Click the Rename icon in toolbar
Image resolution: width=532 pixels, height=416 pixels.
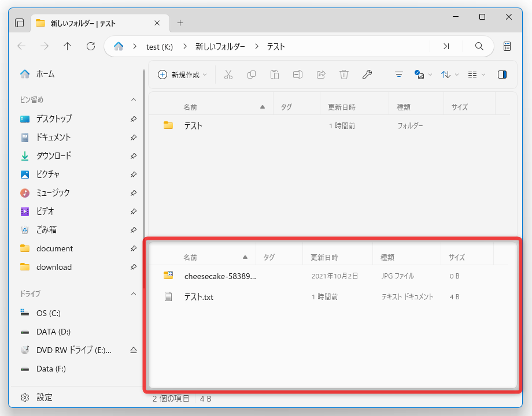coord(298,75)
